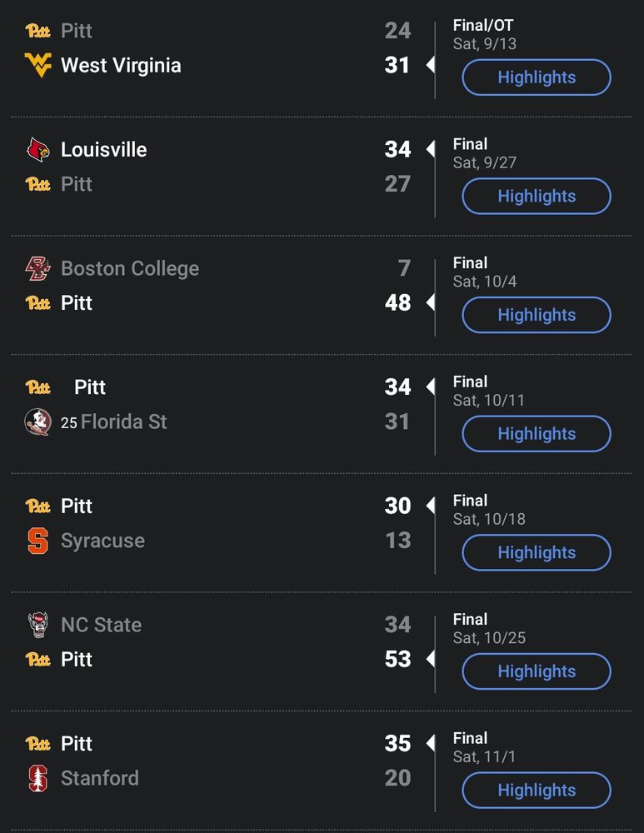Click the NC State wolf logo
The image size is (644, 833).
38,625
